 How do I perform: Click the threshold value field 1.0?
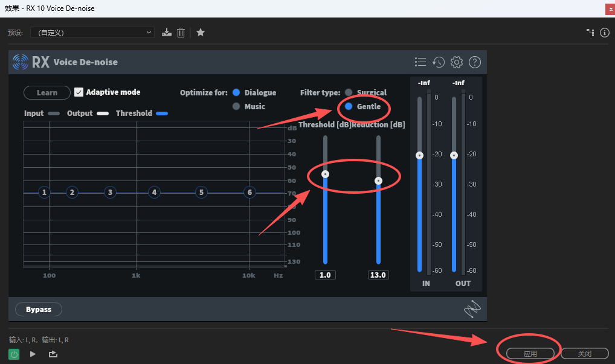coord(325,275)
